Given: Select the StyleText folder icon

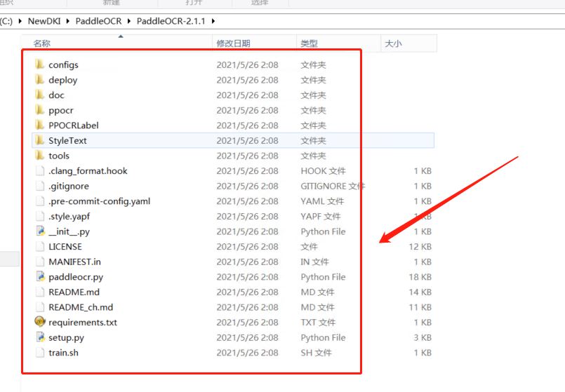Looking at the screenshot, I should (39, 140).
